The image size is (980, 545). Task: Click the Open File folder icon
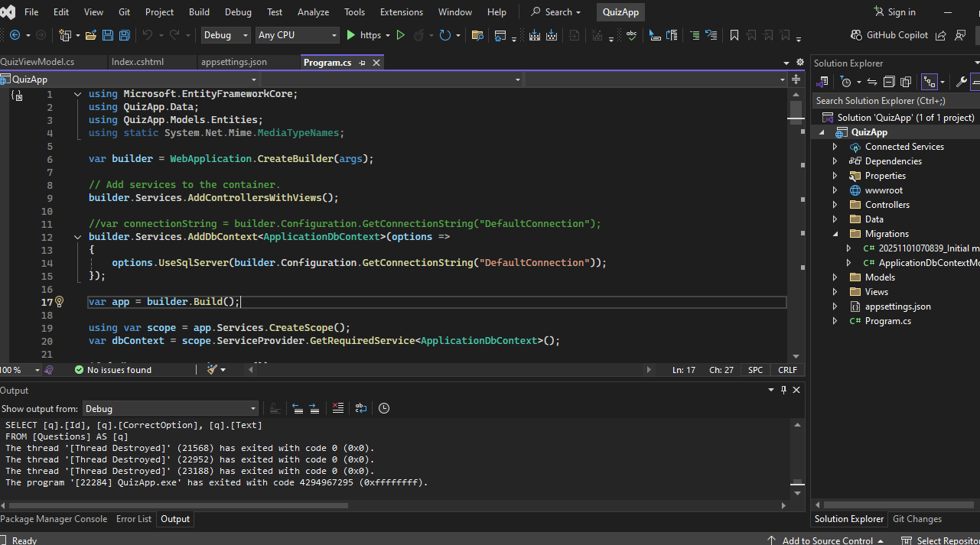(91, 35)
